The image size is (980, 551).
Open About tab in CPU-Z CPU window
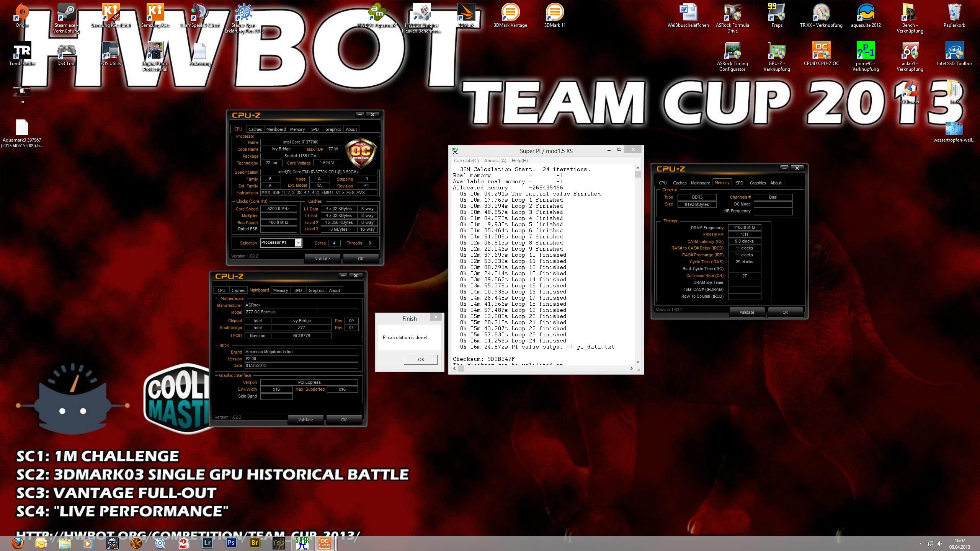click(351, 129)
